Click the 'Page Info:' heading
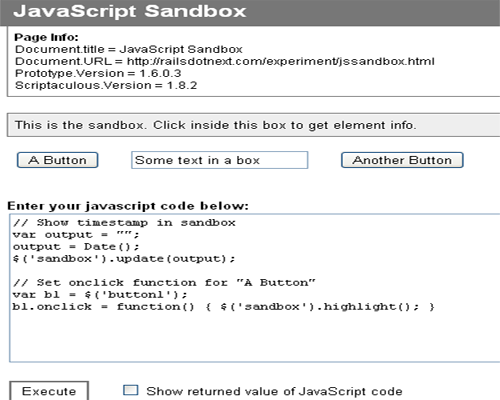This screenshot has width=500, height=400. pyautogui.click(x=46, y=37)
